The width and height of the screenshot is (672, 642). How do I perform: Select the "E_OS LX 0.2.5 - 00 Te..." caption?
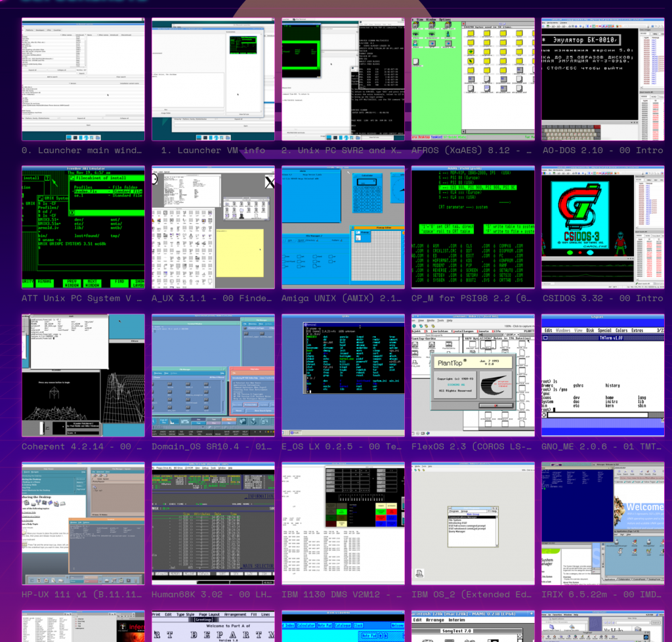click(x=341, y=446)
